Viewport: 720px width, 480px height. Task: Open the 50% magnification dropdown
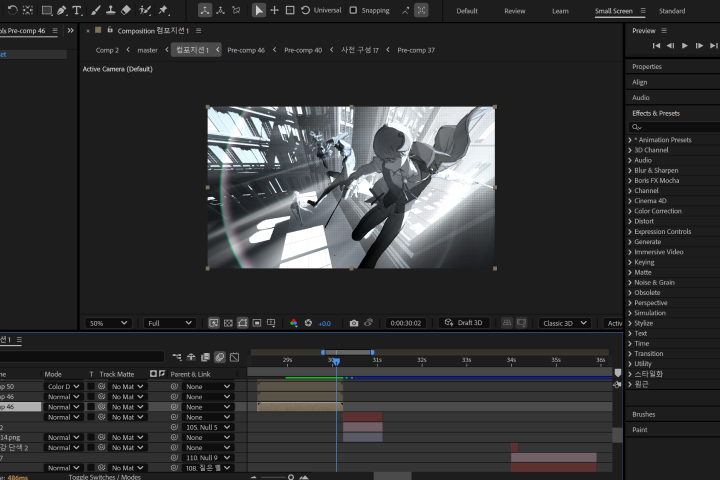(x=108, y=323)
